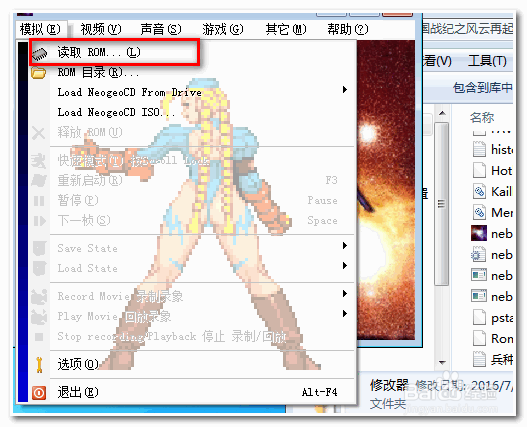Viewport: 527px width, 427px height.
Task: Click the 名称 column header in Explorer
Action: click(482, 117)
